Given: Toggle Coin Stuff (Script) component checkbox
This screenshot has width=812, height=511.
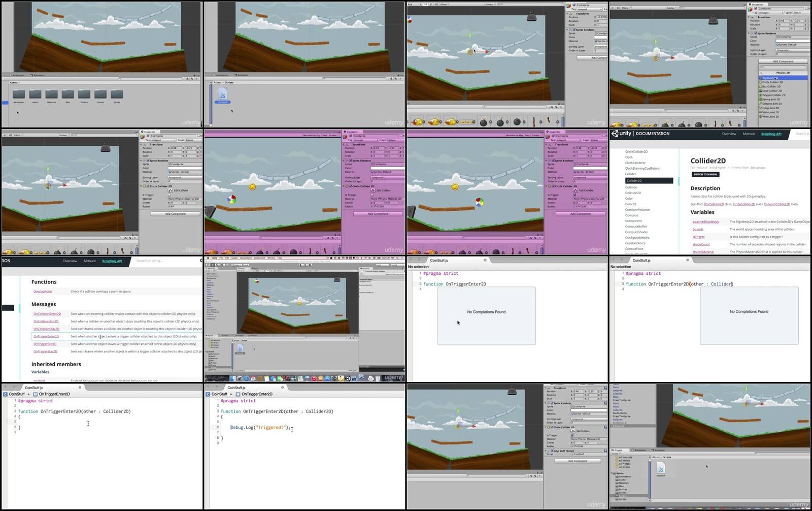Looking at the screenshot, I should pyautogui.click(x=552, y=451).
